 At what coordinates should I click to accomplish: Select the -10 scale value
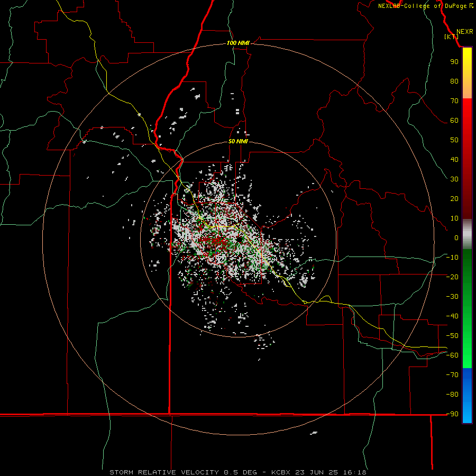click(452, 258)
